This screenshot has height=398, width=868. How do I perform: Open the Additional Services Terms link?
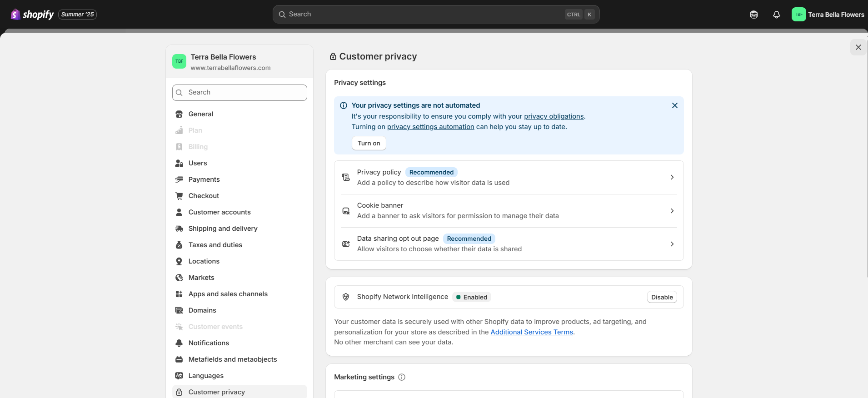coord(531,332)
